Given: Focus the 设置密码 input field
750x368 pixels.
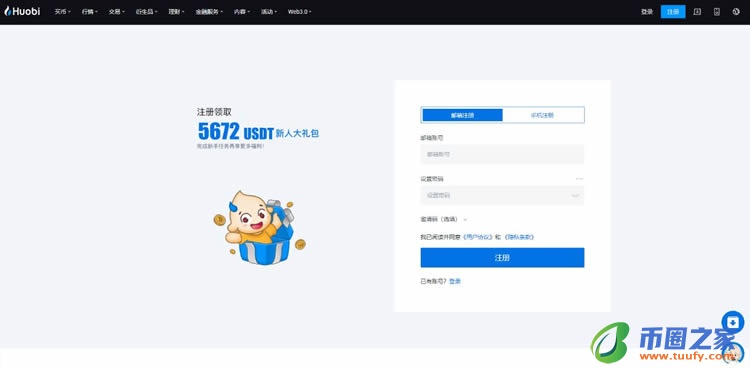Looking at the screenshot, I should point(502,195).
